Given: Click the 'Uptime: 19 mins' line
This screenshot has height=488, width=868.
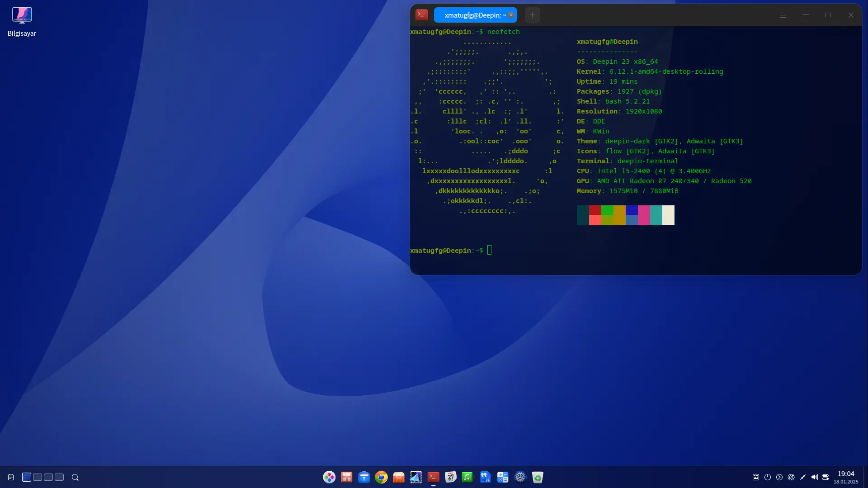Looking at the screenshot, I should [x=607, y=81].
